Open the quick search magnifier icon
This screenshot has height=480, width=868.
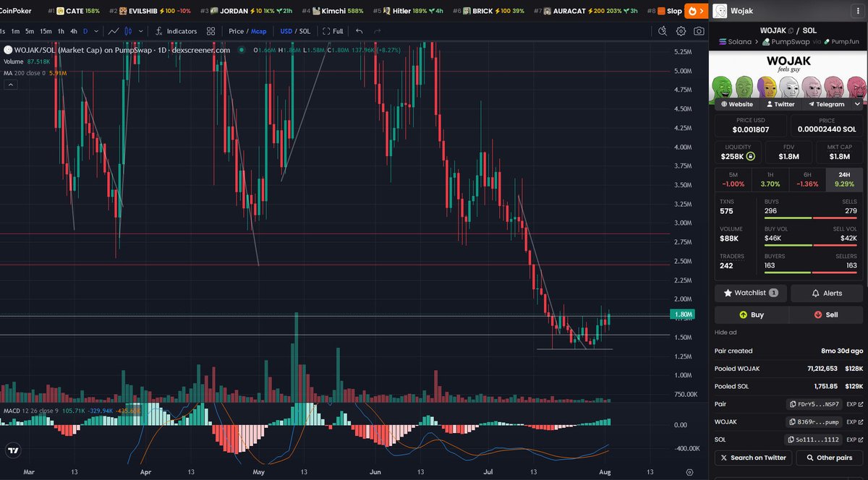point(663,31)
